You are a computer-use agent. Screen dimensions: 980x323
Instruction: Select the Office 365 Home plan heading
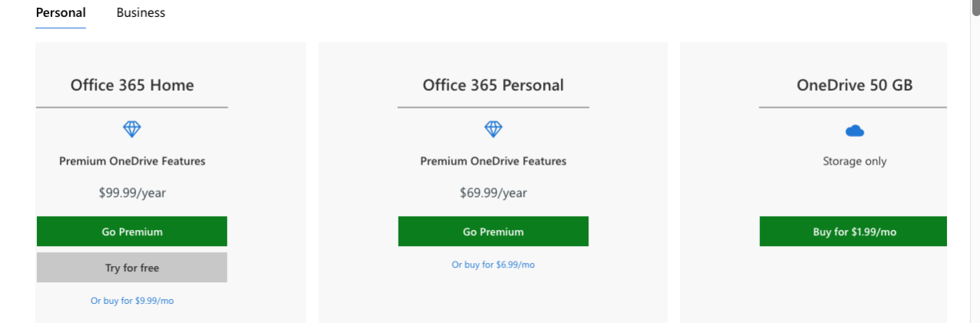(x=132, y=85)
